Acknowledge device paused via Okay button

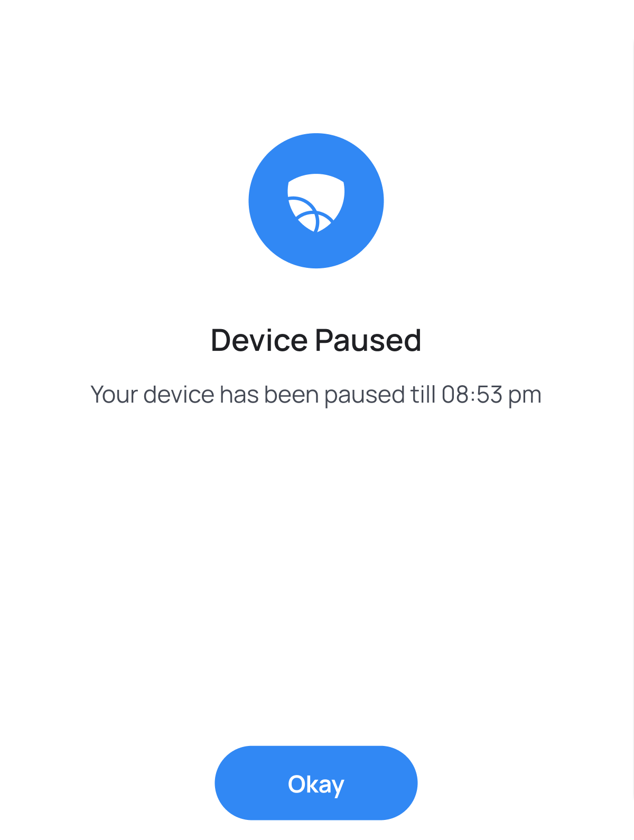point(316,783)
